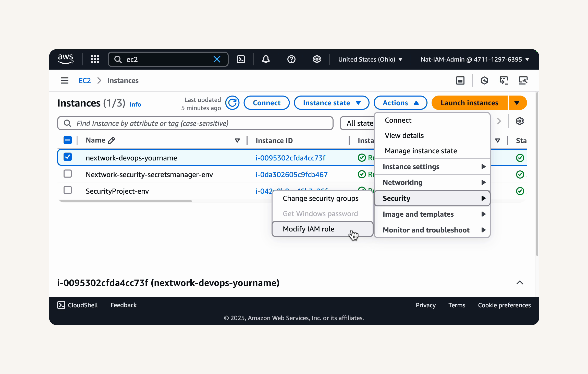Open instance i-0da302605c9fcb467 link
588x374 pixels.
click(x=292, y=174)
